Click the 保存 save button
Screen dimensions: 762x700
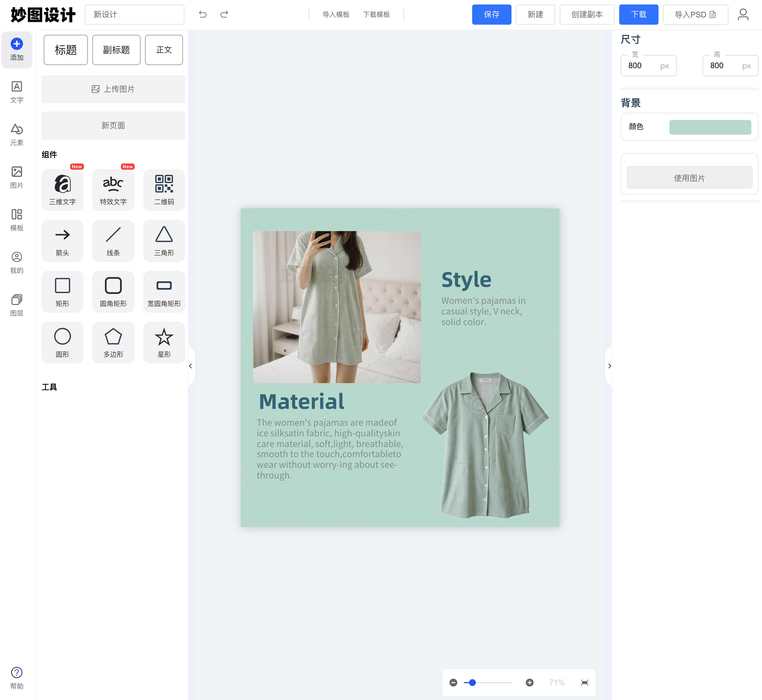point(492,14)
